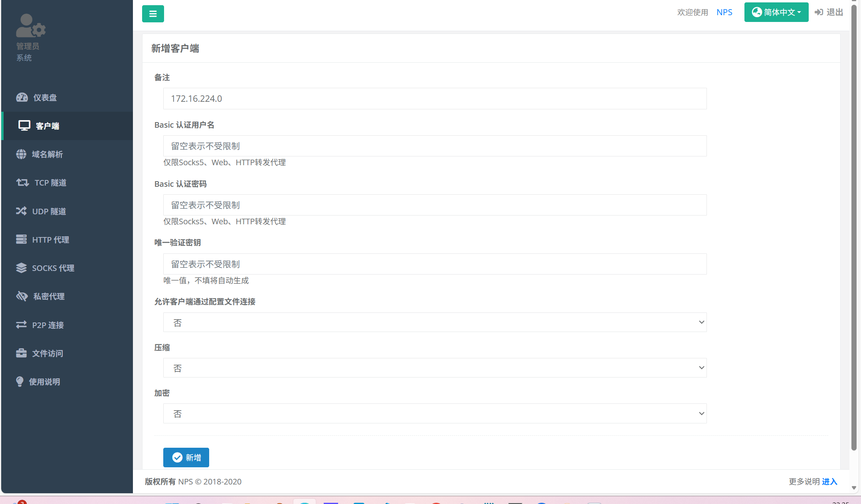This screenshot has width=861, height=504.
Task: Open the config file connection dropdown
Action: (434, 322)
